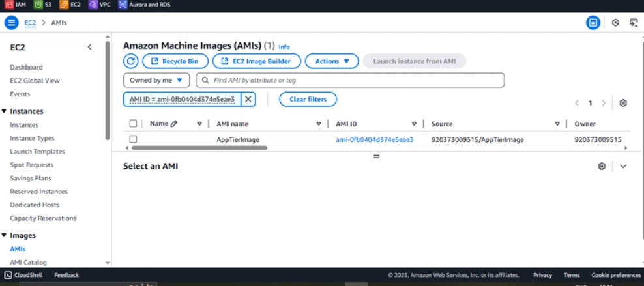
Task: Open Capacity Reservations page
Action: (x=44, y=218)
